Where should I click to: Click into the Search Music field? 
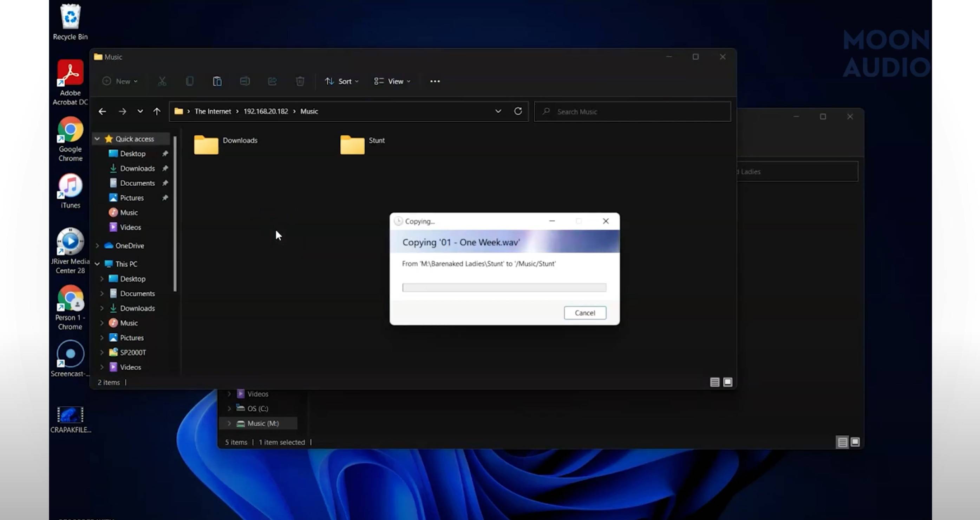pyautogui.click(x=632, y=111)
